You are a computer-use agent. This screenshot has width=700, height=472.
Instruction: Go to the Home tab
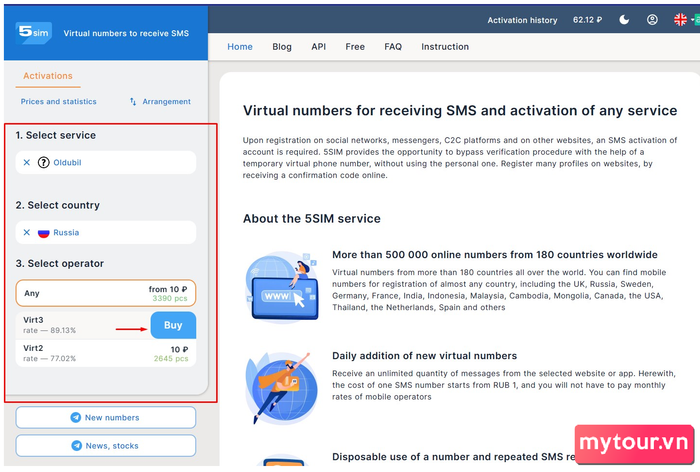[x=240, y=47]
